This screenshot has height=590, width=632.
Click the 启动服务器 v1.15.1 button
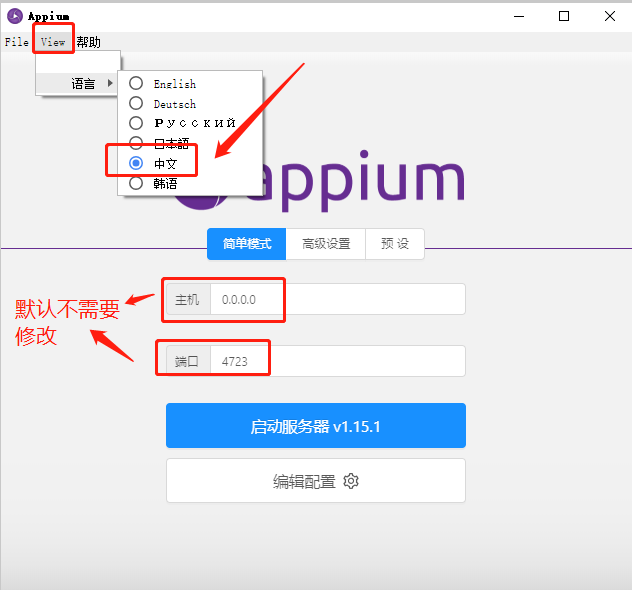316,426
